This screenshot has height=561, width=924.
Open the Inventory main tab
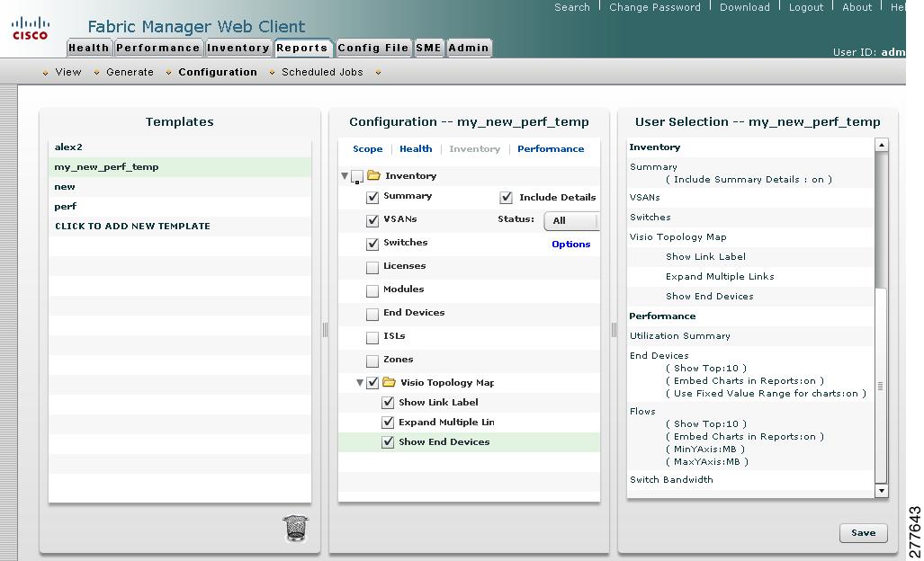(238, 48)
